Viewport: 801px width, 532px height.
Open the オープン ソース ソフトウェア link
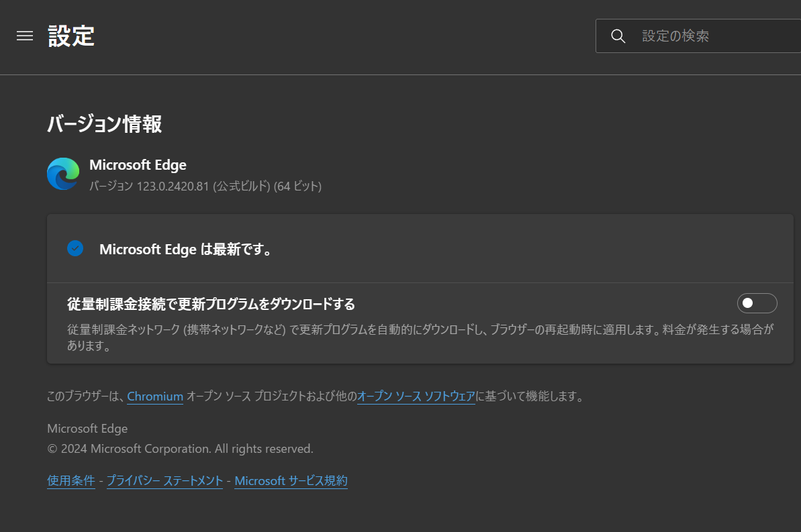click(416, 396)
